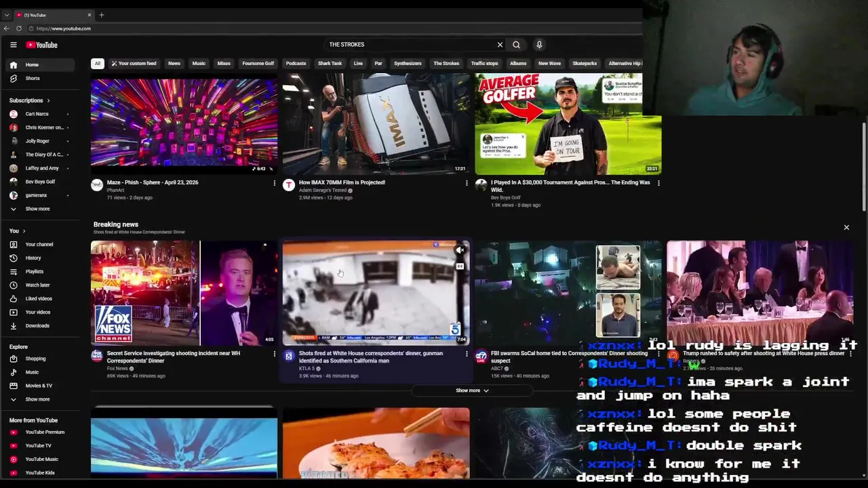Open options menu for IMAX 70MM video

click(467, 183)
